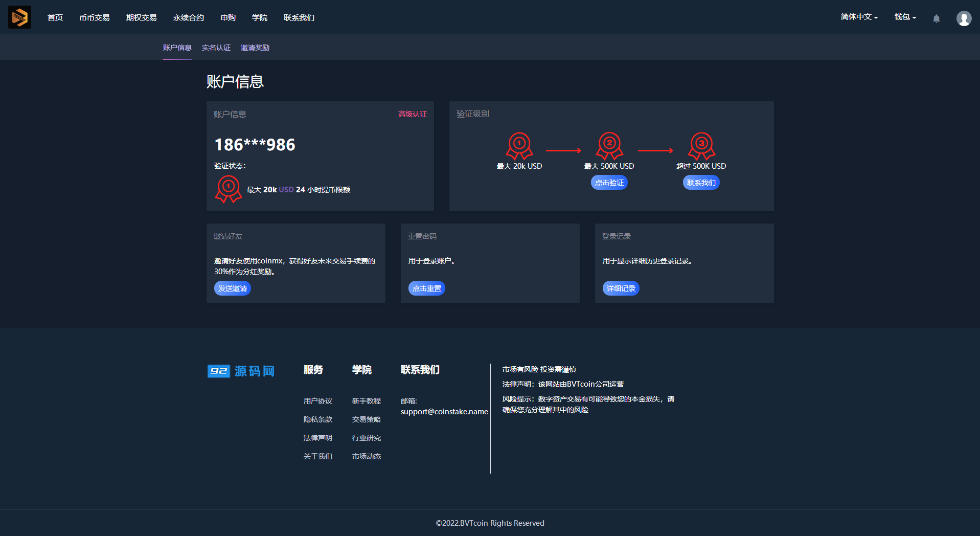Screen dimensions: 980x536
Task: Open the 行业研究 footer link
Action: pyautogui.click(x=367, y=438)
